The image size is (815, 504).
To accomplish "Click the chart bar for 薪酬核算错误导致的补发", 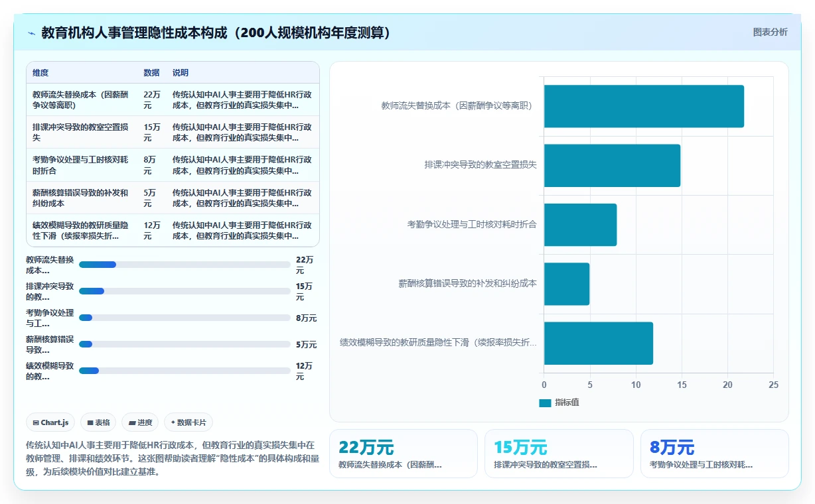I will pyautogui.click(x=567, y=284).
